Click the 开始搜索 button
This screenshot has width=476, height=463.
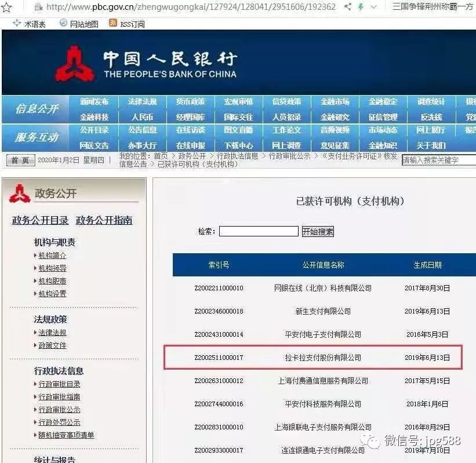coord(318,232)
